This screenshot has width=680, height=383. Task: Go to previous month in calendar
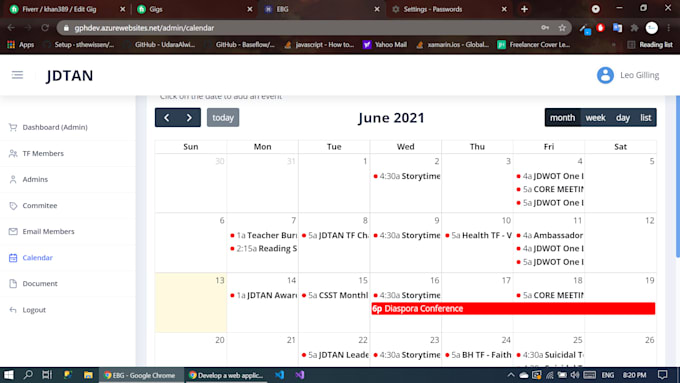point(167,118)
